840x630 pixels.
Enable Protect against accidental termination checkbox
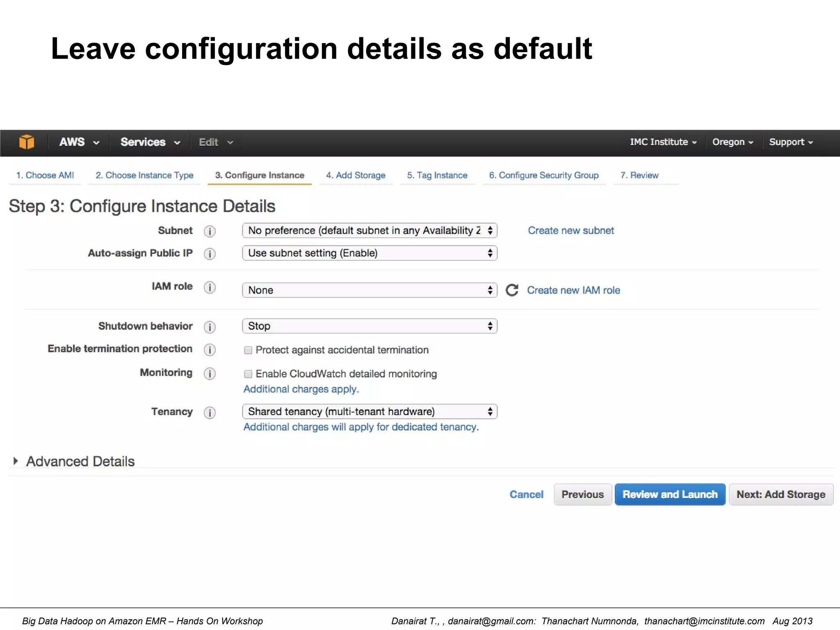248,350
